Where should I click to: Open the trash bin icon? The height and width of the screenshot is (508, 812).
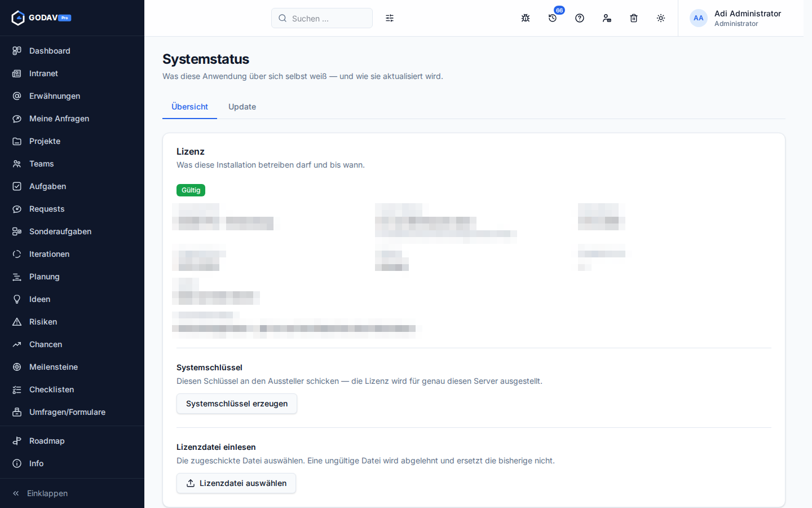click(x=634, y=18)
